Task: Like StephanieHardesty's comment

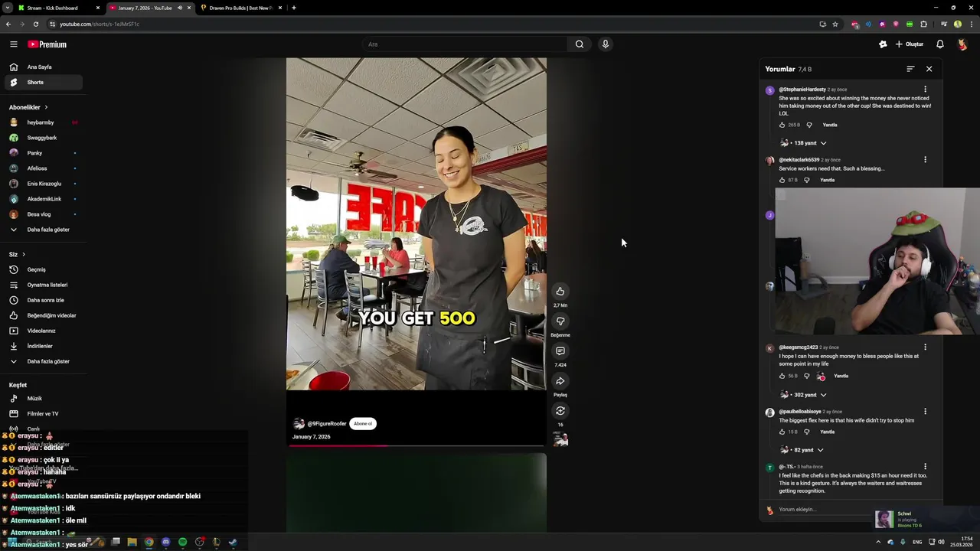Action: click(x=782, y=125)
